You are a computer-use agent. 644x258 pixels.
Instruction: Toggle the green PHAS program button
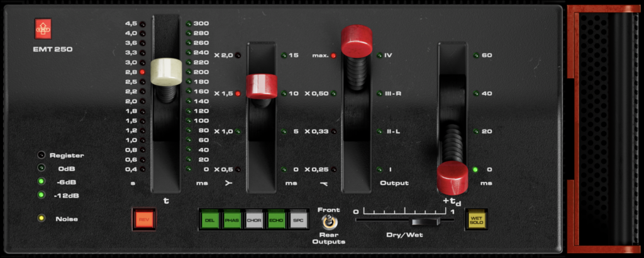tap(233, 220)
